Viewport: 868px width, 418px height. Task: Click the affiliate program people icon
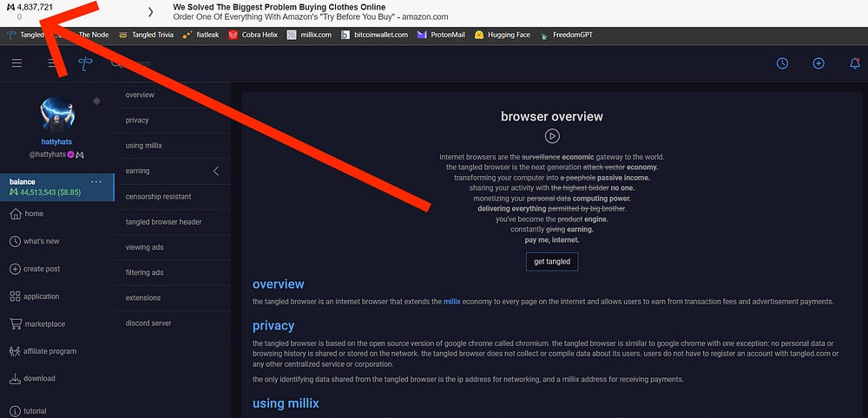coord(15,351)
